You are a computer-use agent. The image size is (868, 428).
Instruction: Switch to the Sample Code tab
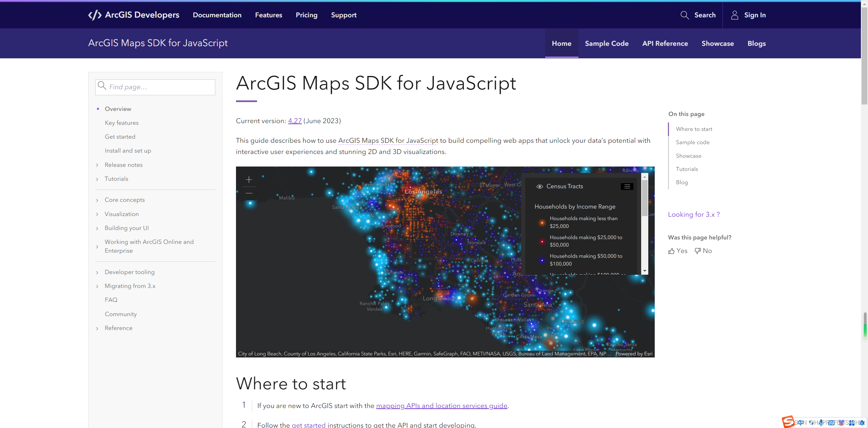(x=607, y=43)
